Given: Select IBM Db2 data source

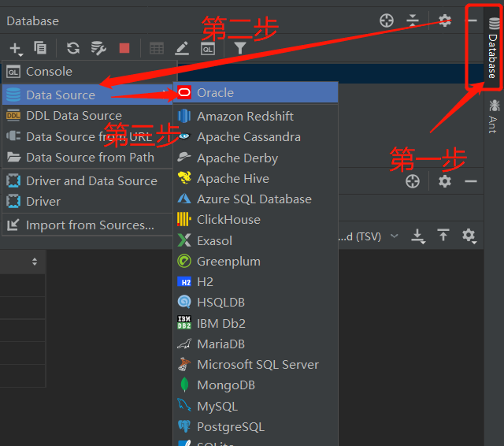Looking at the screenshot, I should (x=255, y=323).
